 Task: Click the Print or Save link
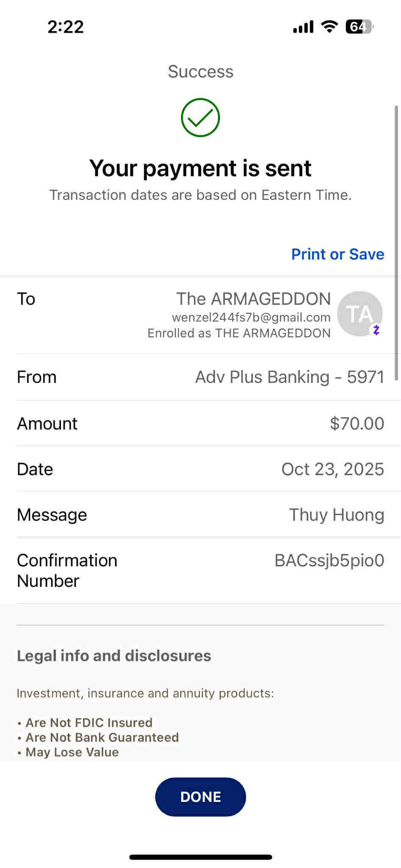coord(338,254)
